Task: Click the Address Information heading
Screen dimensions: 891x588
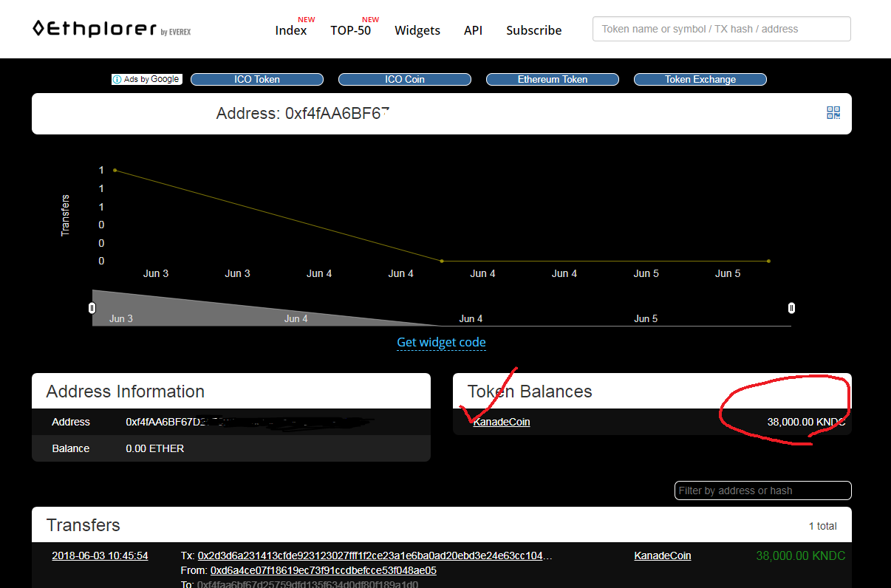Action: pos(126,392)
